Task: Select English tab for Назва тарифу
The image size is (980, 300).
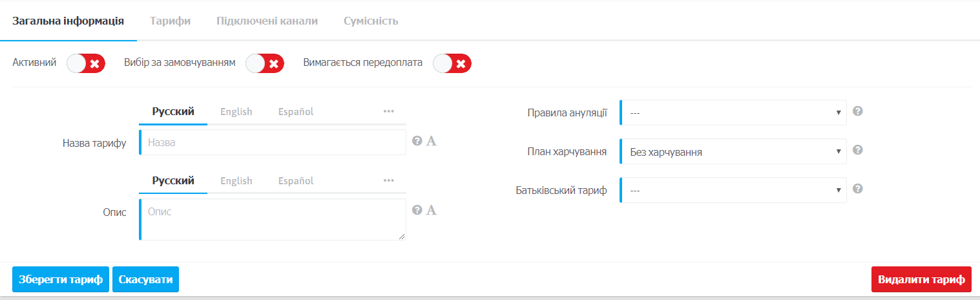Action: (x=236, y=111)
